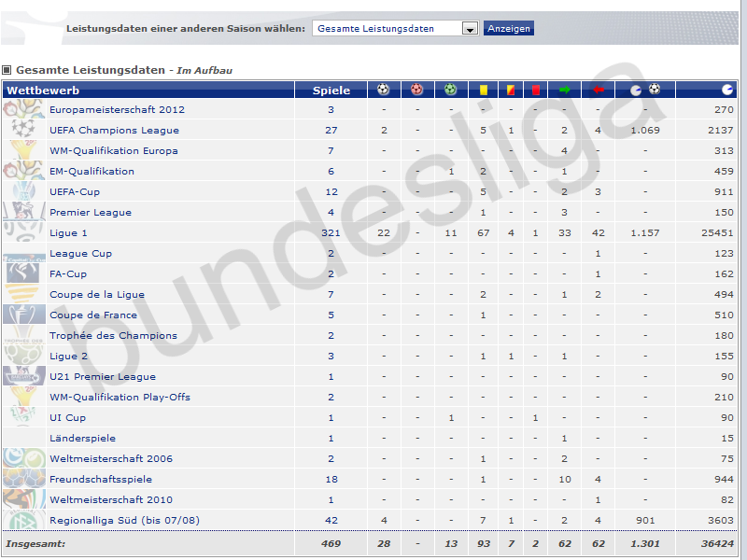Open the Coupe de la Ligue link
747x560 pixels.
pos(97,294)
